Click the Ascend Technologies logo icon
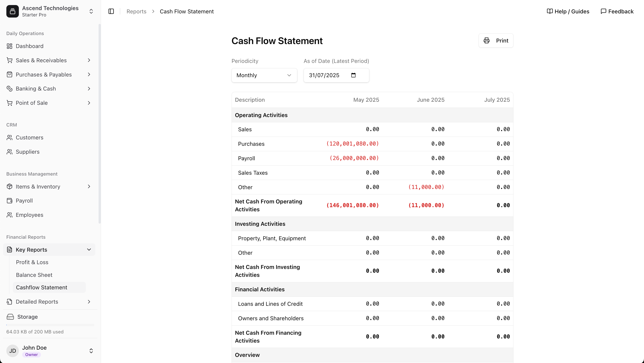Image resolution: width=644 pixels, height=363 pixels. (x=12, y=11)
